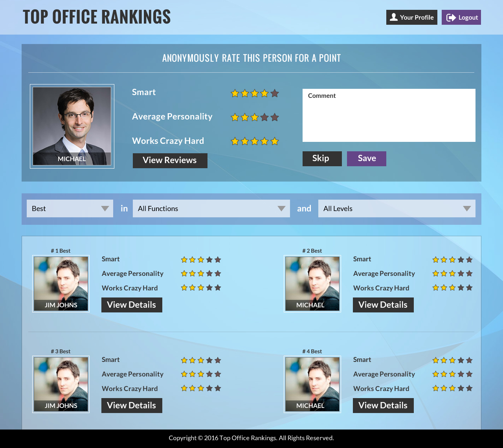Log out of the site
The image size is (503, 448).
[461, 17]
